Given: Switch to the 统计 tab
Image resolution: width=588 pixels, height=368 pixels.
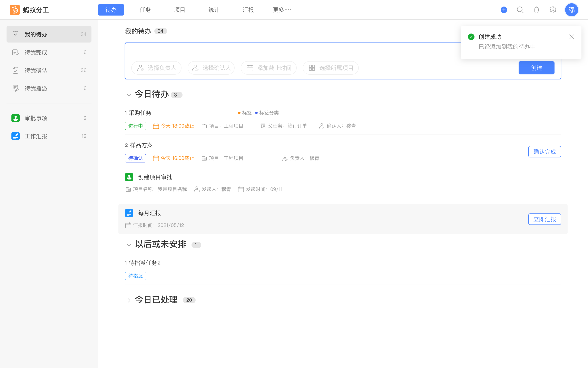Looking at the screenshot, I should 214,10.
